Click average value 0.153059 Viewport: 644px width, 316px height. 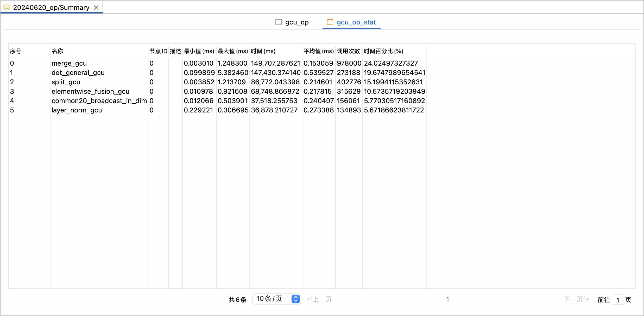coord(318,63)
